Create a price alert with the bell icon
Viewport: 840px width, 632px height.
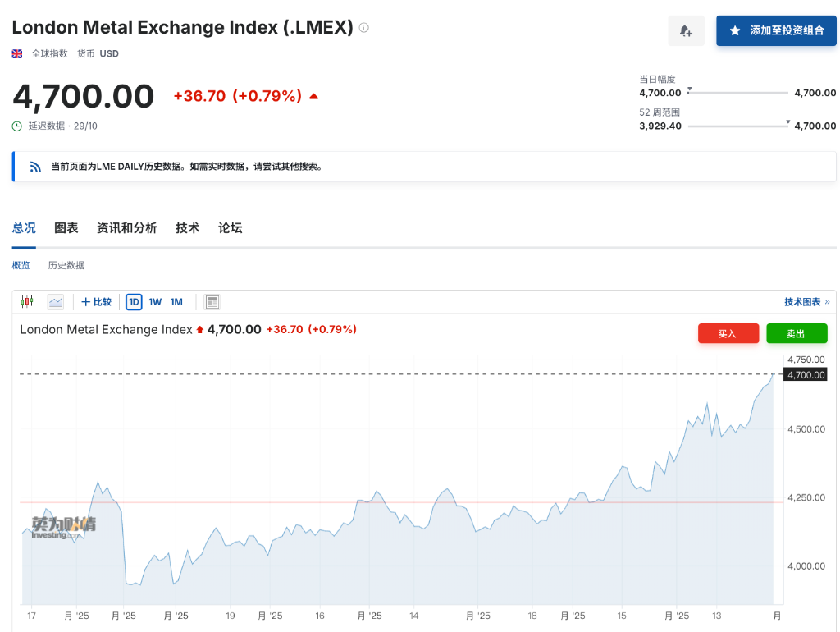pyautogui.click(x=686, y=30)
